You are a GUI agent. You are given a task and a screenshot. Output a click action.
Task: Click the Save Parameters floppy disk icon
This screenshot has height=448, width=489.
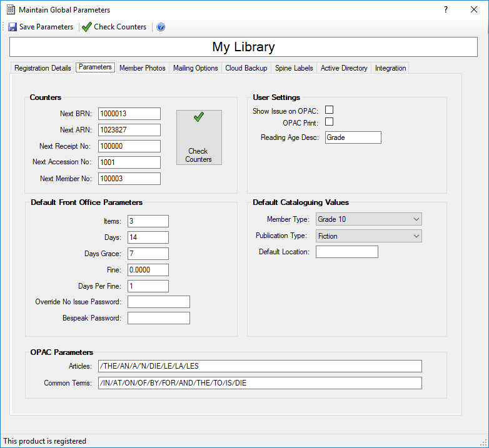click(12, 27)
